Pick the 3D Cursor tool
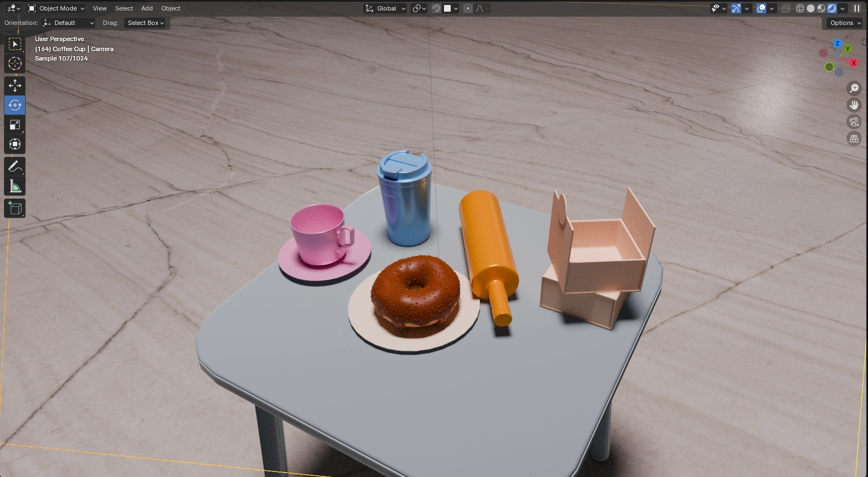The image size is (868, 477). coord(15,63)
